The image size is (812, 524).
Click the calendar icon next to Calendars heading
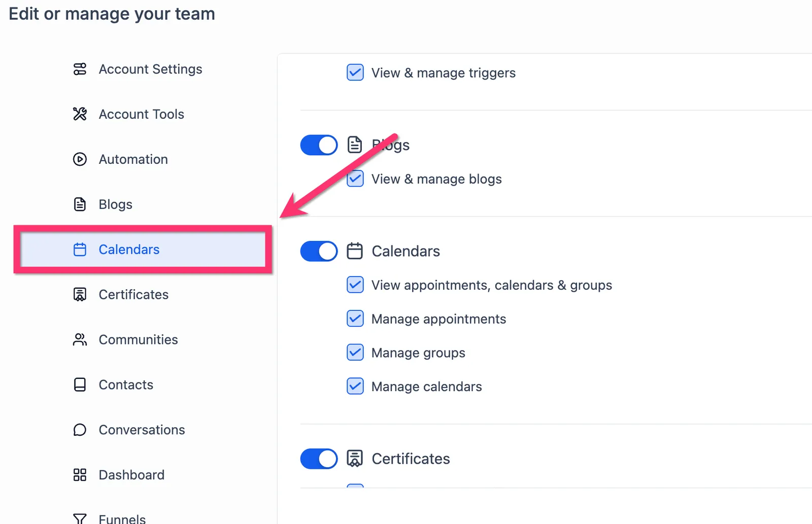coord(355,251)
